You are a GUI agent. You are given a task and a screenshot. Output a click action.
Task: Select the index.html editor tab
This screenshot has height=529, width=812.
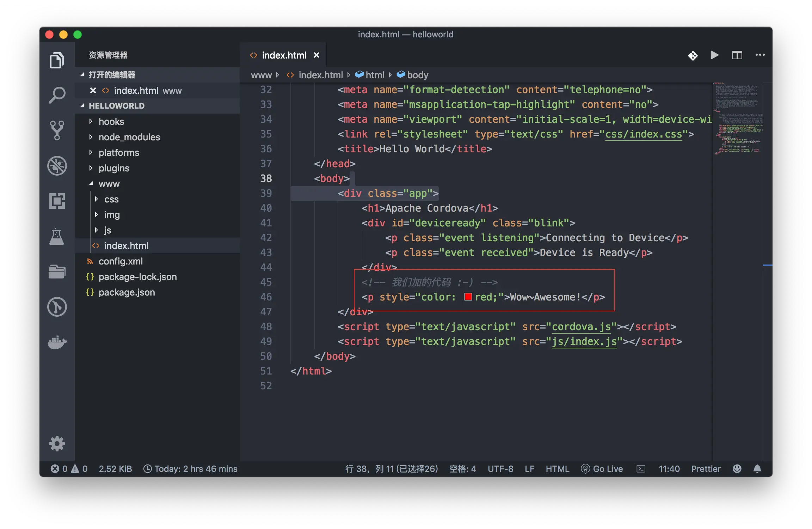tap(284, 55)
